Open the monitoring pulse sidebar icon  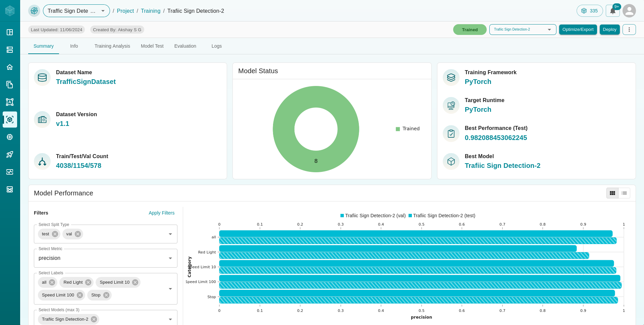[10, 172]
